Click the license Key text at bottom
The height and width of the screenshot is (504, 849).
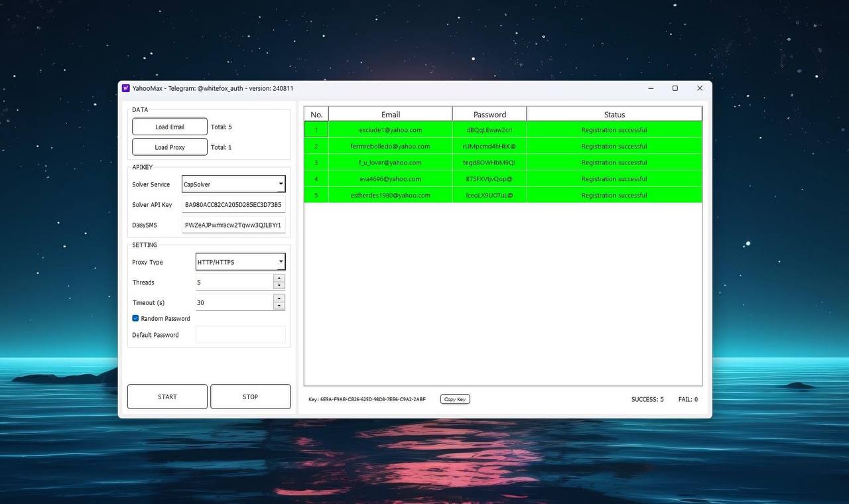click(x=367, y=399)
